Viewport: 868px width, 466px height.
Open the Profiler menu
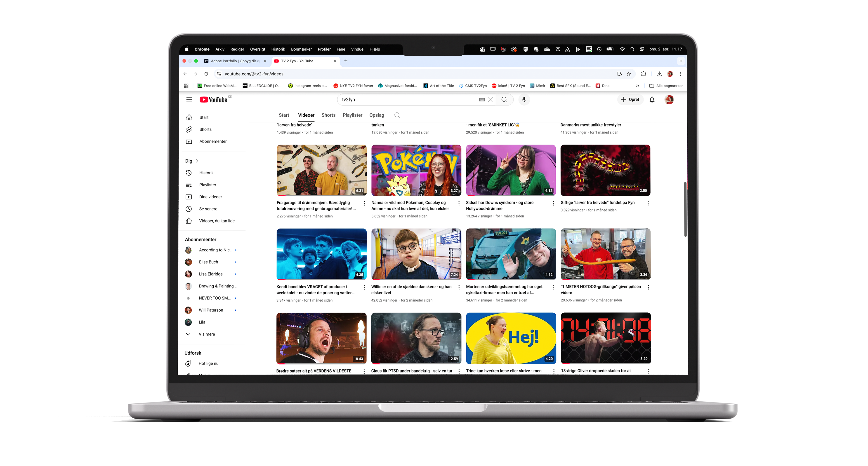pyautogui.click(x=324, y=49)
